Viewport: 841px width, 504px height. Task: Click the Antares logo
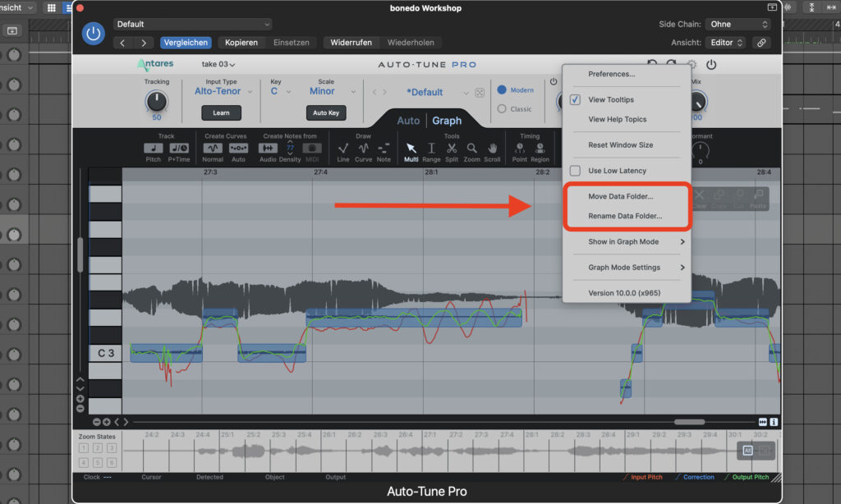tap(155, 64)
